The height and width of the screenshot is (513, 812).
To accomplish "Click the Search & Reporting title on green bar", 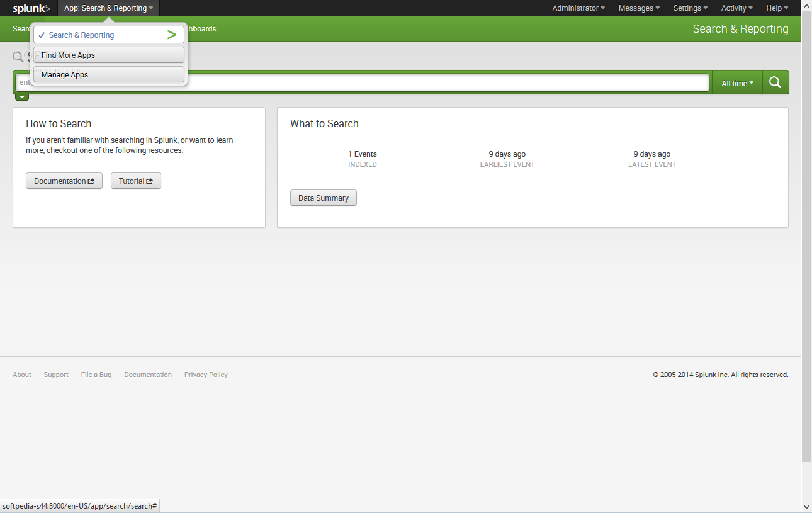I will pos(740,29).
